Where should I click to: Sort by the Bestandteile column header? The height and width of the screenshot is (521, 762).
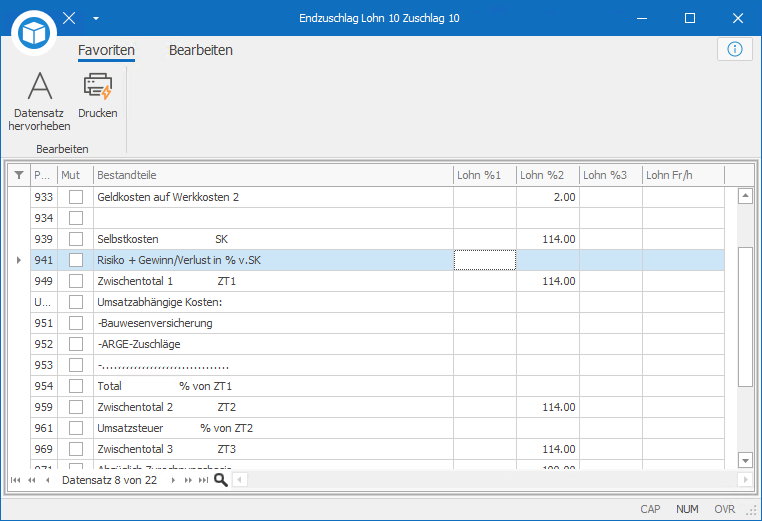coord(273,175)
